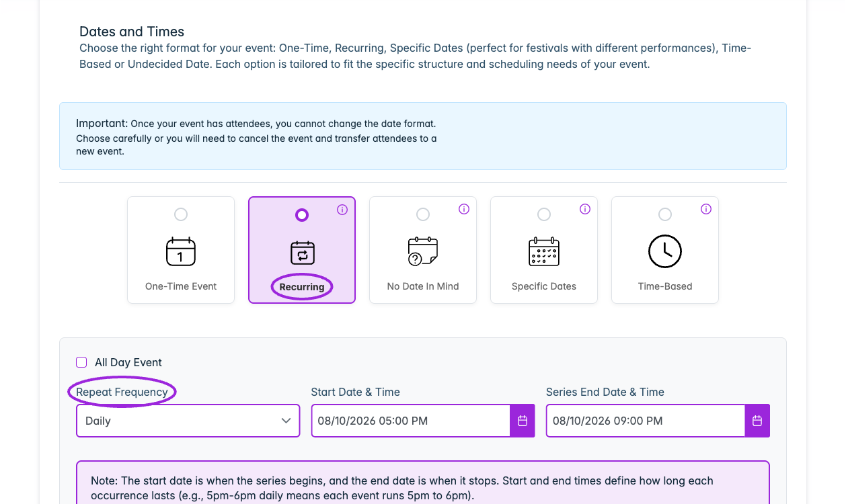Open the Repeat Frequency Daily dropdown
The height and width of the screenshot is (504, 846).
[x=188, y=421]
